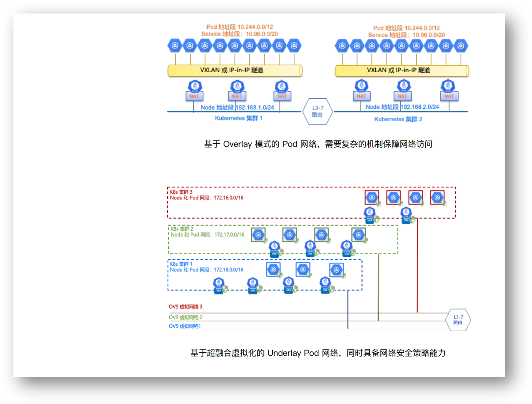Select the VXLAN tunnel bar of Kubernetes 集群 2
This screenshot has height=404, width=532.
point(402,71)
